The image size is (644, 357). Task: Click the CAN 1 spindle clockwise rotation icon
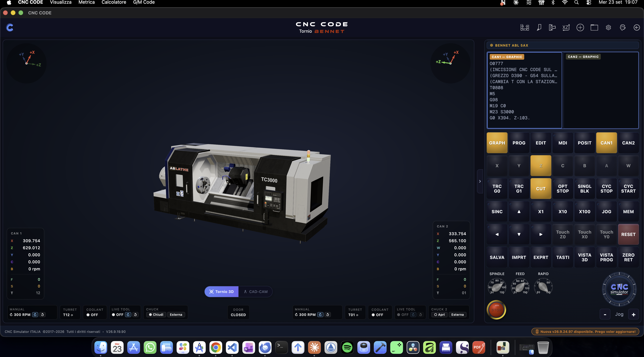pos(35,315)
